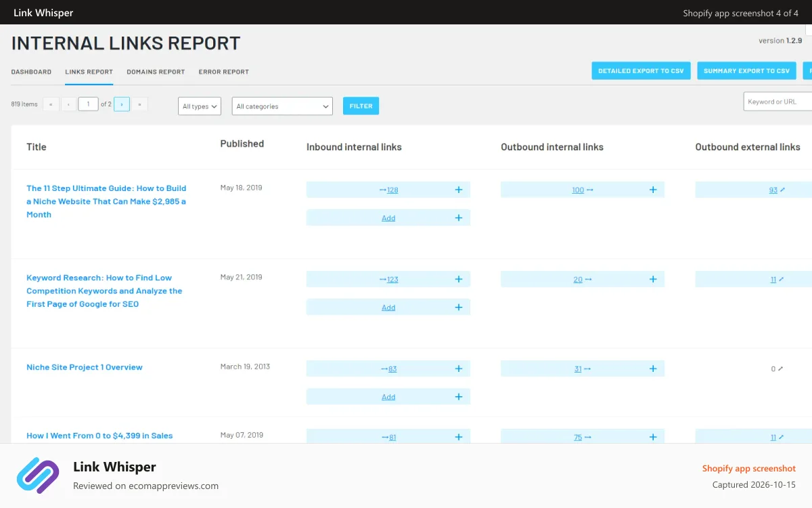
Task: Click Add link in Niche Site Project row
Action: point(388,397)
